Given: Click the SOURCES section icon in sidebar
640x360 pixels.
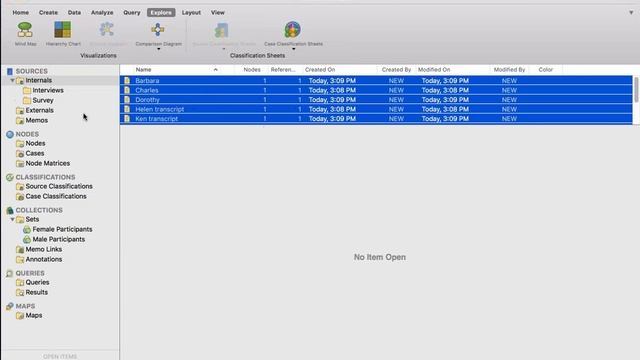Looking at the screenshot, I should point(10,71).
